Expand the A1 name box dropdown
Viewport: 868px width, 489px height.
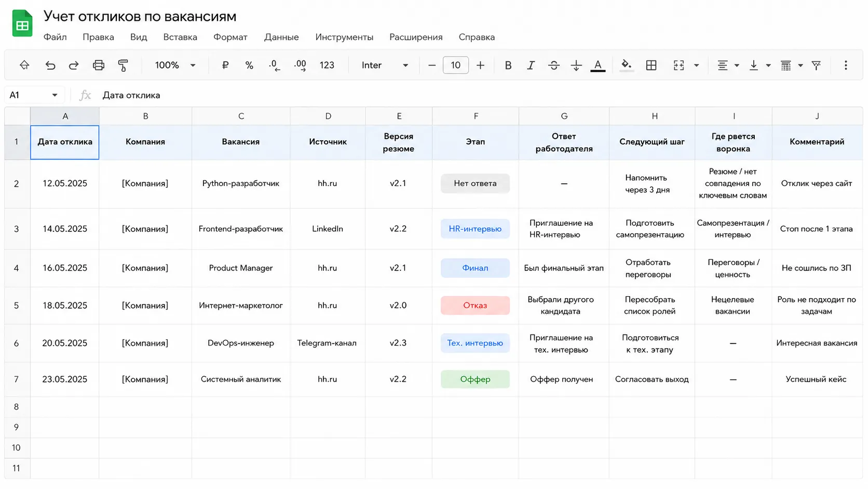tap(55, 95)
